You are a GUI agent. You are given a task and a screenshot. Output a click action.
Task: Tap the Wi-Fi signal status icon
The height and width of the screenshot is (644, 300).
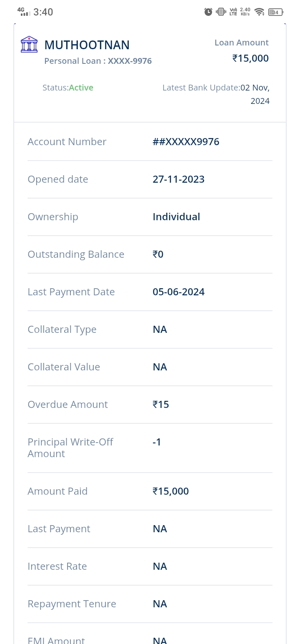(x=260, y=12)
